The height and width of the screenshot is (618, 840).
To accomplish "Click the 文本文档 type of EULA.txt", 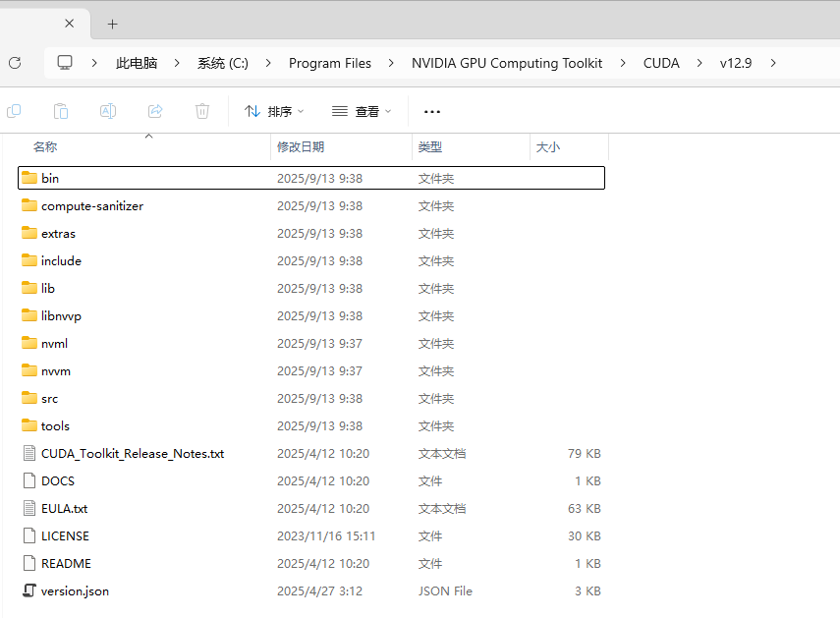I will point(442,509).
